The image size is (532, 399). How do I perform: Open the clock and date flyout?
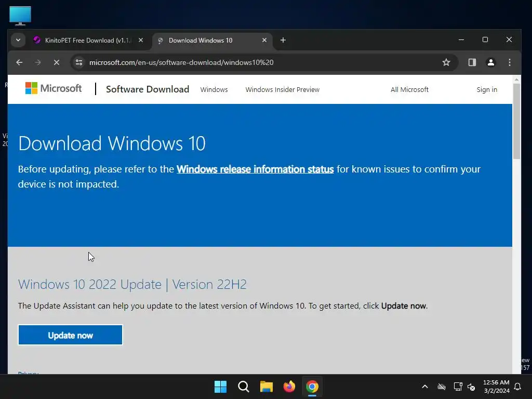(496, 387)
